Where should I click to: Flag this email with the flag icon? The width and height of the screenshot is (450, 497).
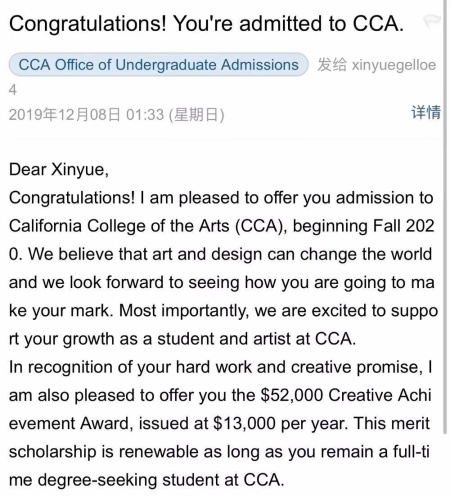pos(432,21)
